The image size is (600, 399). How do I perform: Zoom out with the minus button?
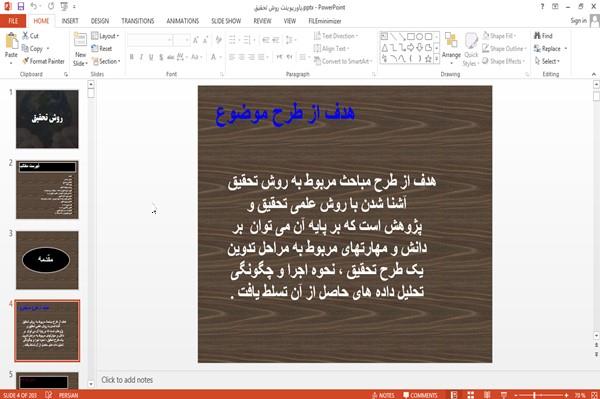[516, 395]
